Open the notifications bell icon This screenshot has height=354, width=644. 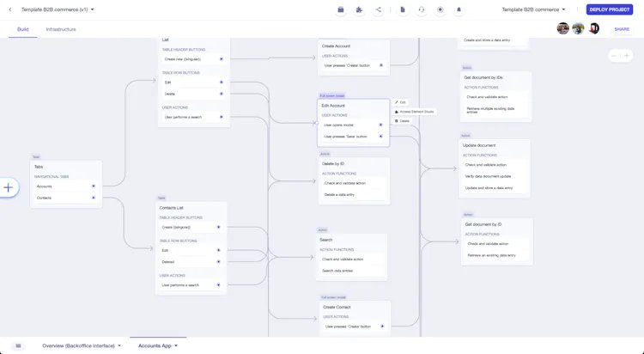coord(459,9)
